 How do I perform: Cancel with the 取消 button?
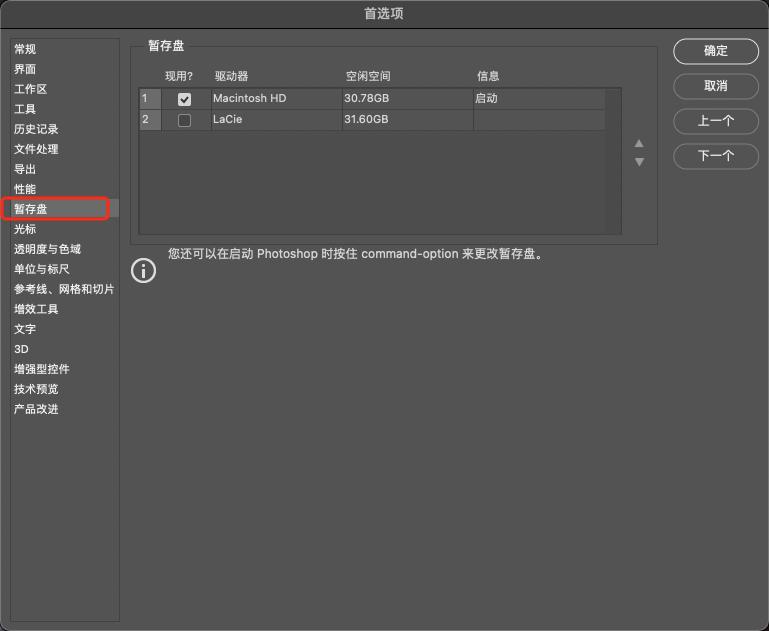pyautogui.click(x=716, y=86)
